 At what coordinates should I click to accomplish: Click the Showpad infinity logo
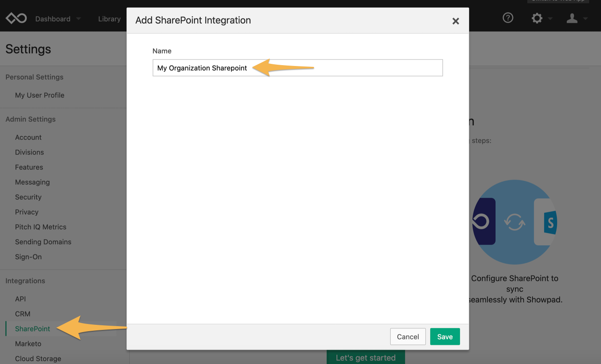pos(16,18)
